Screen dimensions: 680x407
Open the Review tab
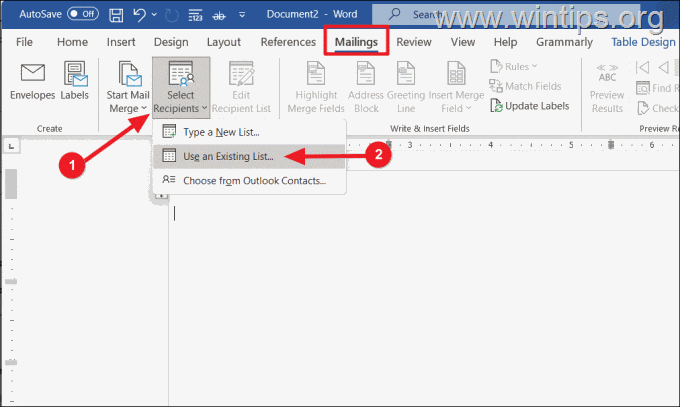pos(414,42)
